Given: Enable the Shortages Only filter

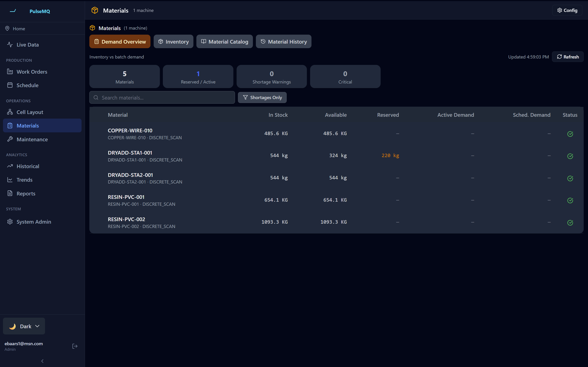Looking at the screenshot, I should click(x=262, y=97).
